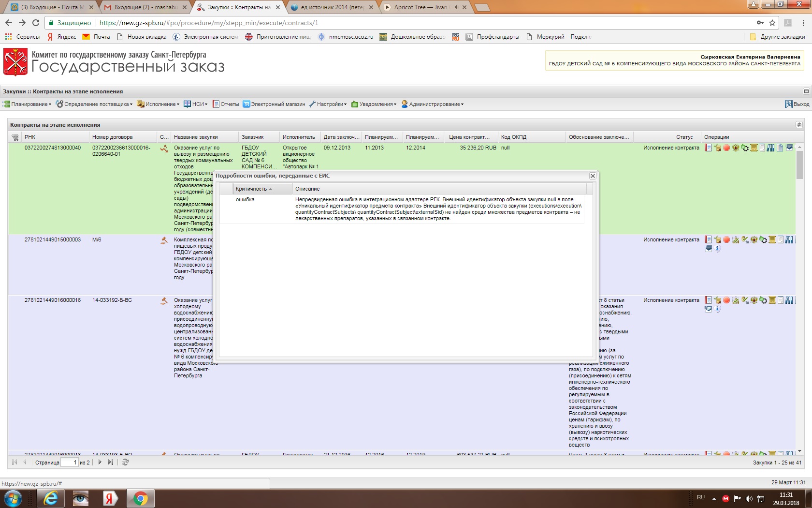The width and height of the screenshot is (812, 508).
Task: Open the Уведомления dropdown menu
Action: pyautogui.click(x=374, y=104)
